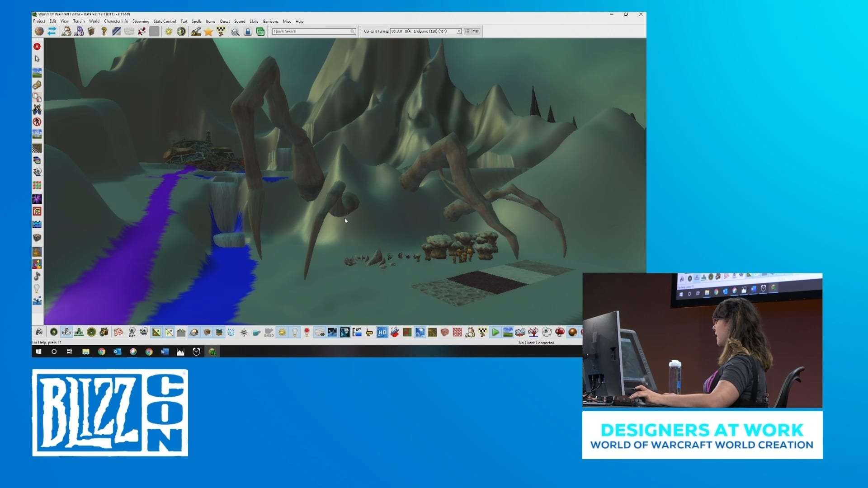868x488 pixels.
Task: Click the Quick Search input field
Action: [312, 31]
